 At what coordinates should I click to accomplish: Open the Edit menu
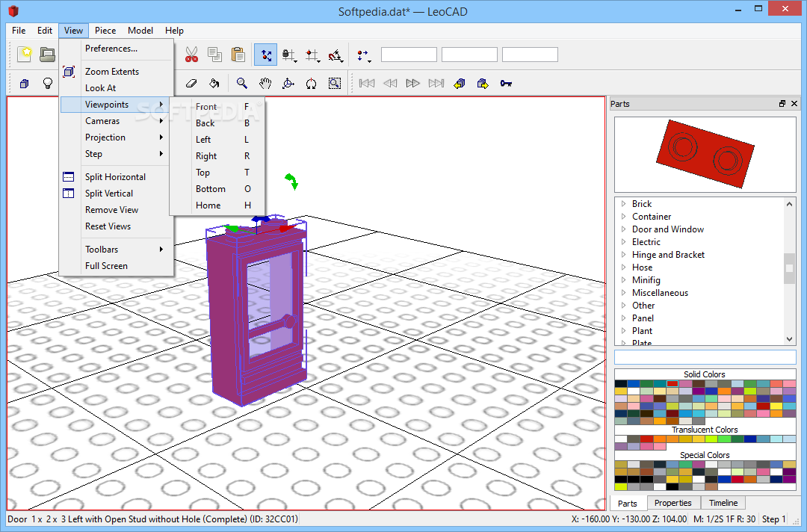click(x=45, y=31)
